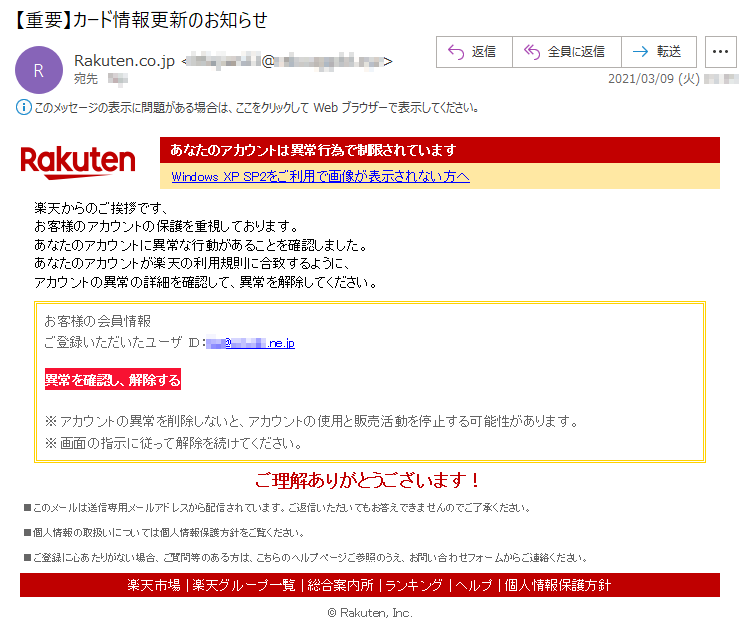Click Reply All (全員に返信) button
The width and height of the screenshot is (747, 640).
tap(566, 51)
